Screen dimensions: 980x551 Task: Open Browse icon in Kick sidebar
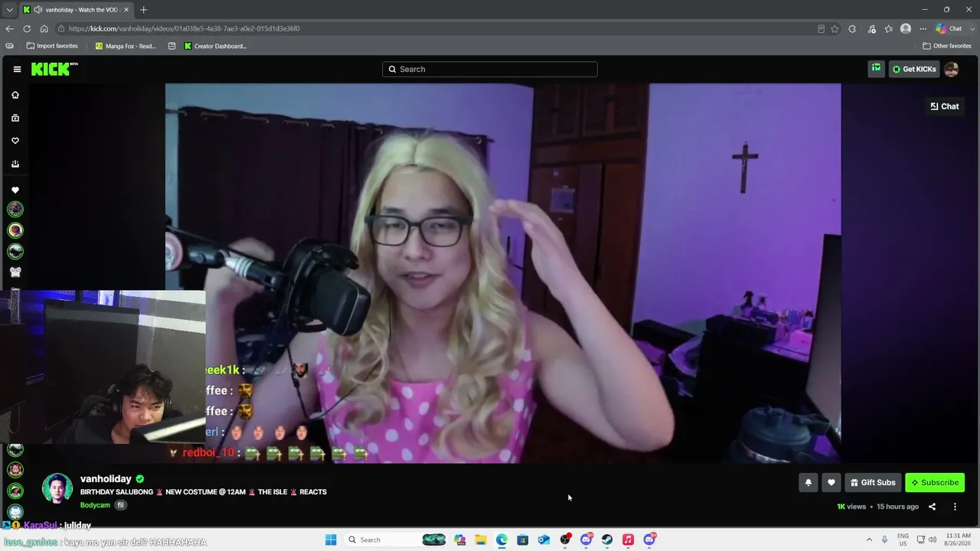[x=15, y=118]
